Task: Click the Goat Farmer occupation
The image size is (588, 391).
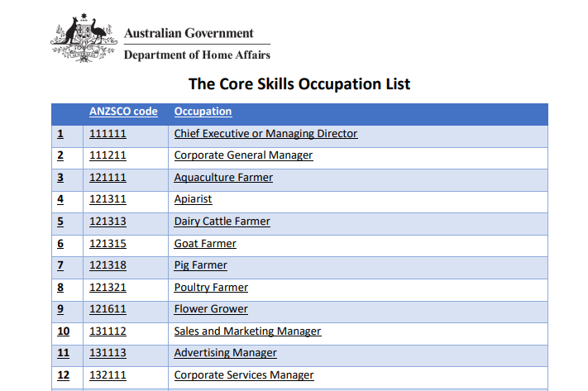Action: [x=205, y=244]
